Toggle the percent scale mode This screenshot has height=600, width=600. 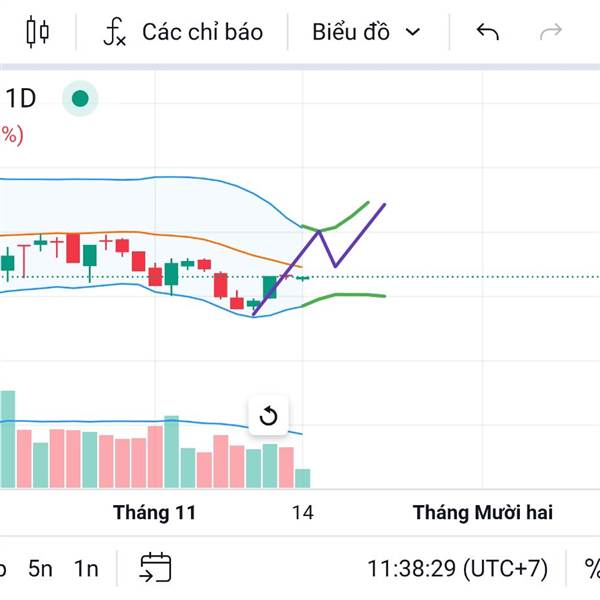[591, 569]
